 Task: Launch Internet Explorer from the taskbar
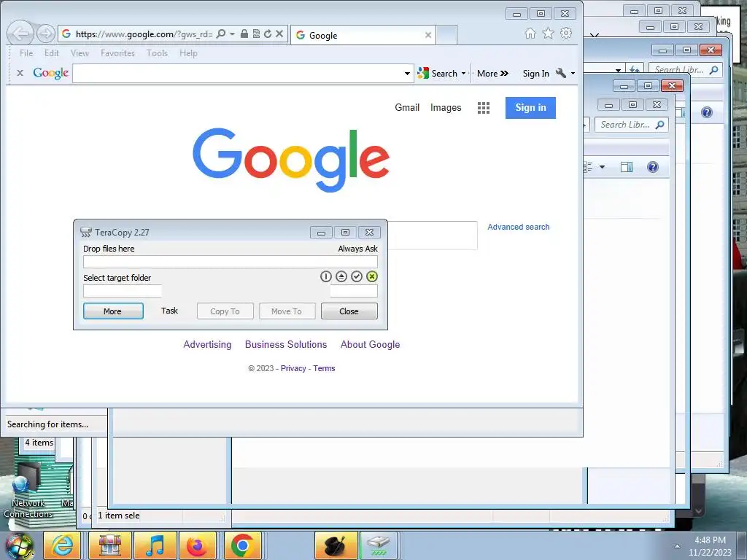(63, 545)
